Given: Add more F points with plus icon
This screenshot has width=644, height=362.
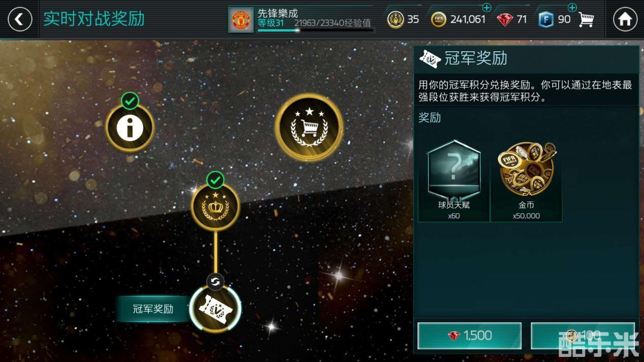Looking at the screenshot, I should pos(572,8).
